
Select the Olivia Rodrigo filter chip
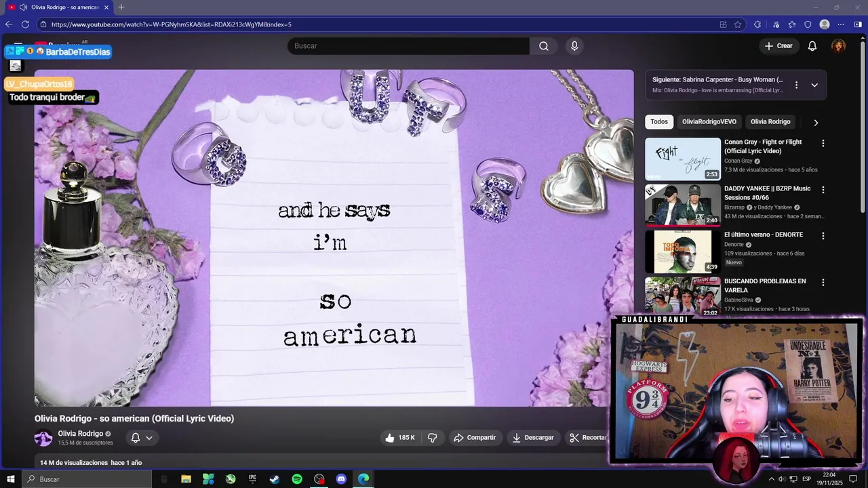coord(770,122)
